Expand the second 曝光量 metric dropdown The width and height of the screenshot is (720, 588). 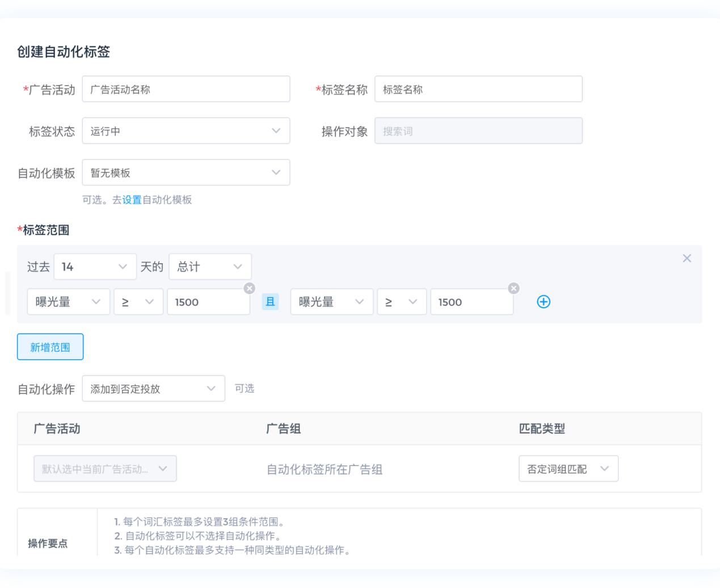click(331, 302)
